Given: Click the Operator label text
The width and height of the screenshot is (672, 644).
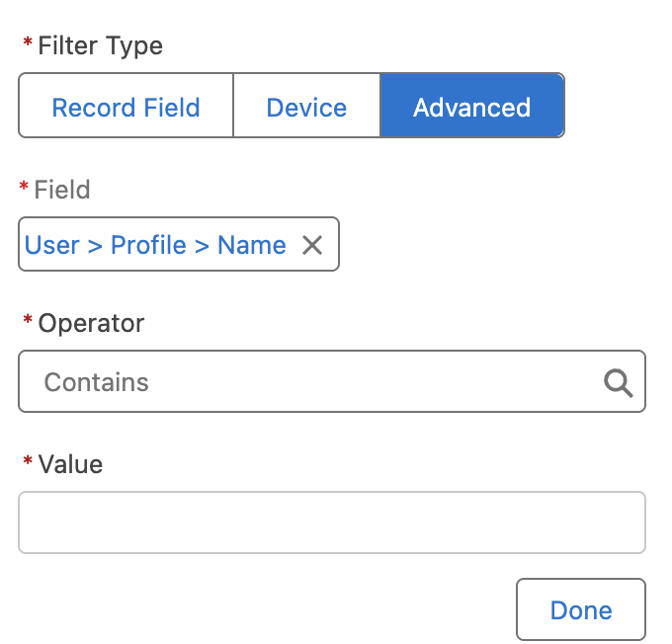Looking at the screenshot, I should coord(91,323).
